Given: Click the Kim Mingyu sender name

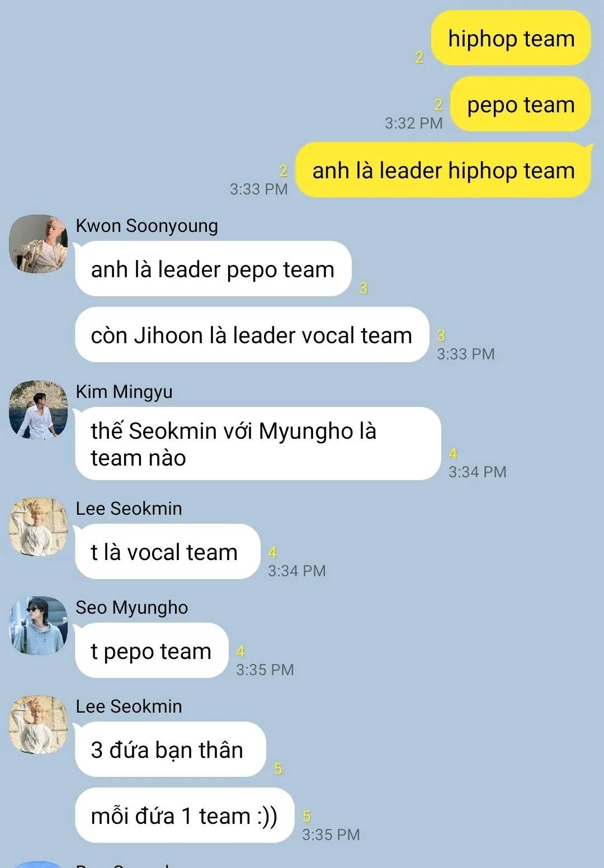Looking at the screenshot, I should (124, 392).
